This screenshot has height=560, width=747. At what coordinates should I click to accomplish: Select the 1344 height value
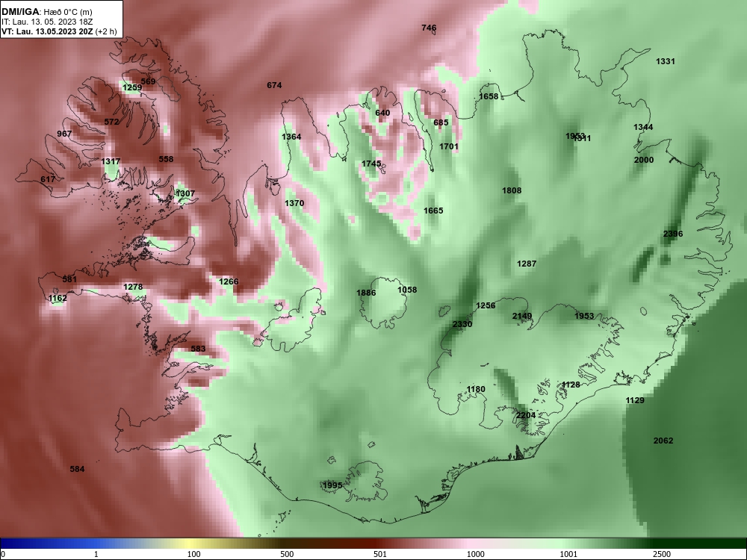pyautogui.click(x=643, y=127)
